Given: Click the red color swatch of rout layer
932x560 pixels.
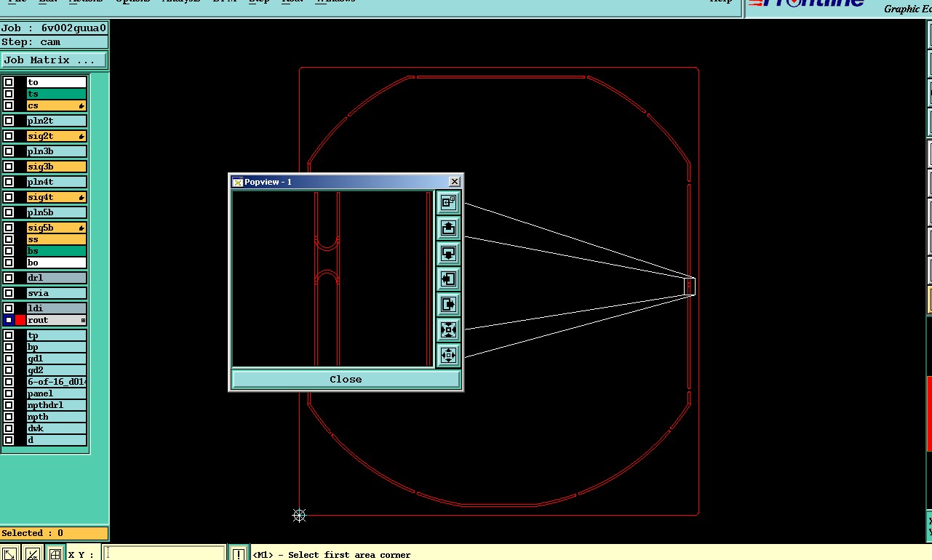Looking at the screenshot, I should (20, 320).
